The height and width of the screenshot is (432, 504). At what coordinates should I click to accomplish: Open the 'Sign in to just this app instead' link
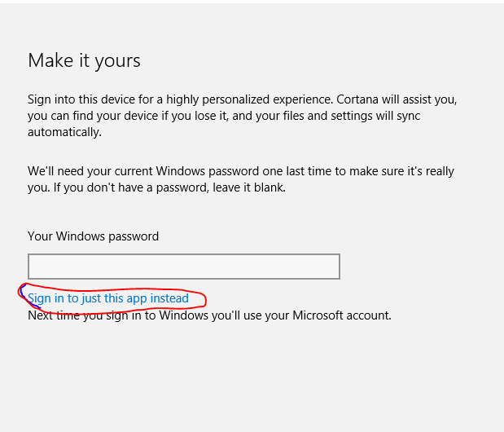tap(108, 298)
